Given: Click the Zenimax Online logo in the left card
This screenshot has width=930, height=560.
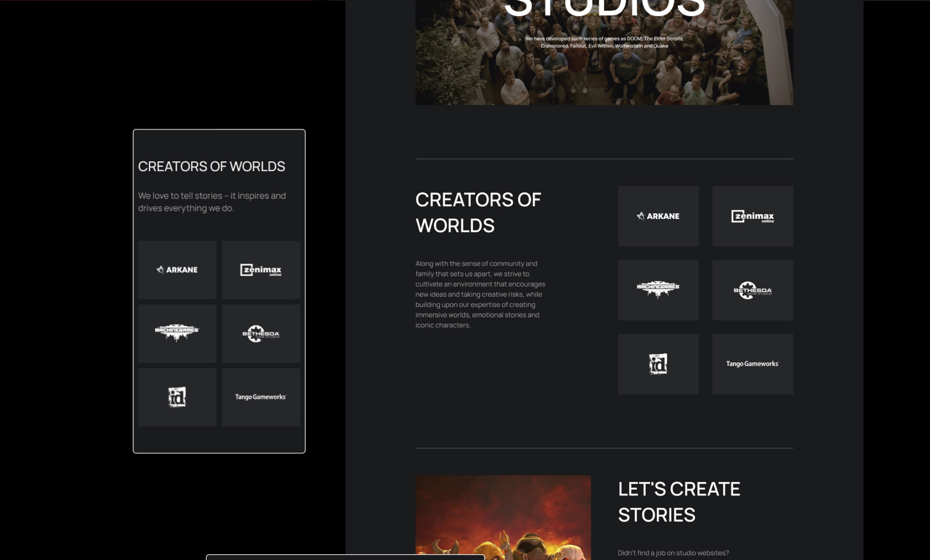Looking at the screenshot, I should pyautogui.click(x=261, y=270).
